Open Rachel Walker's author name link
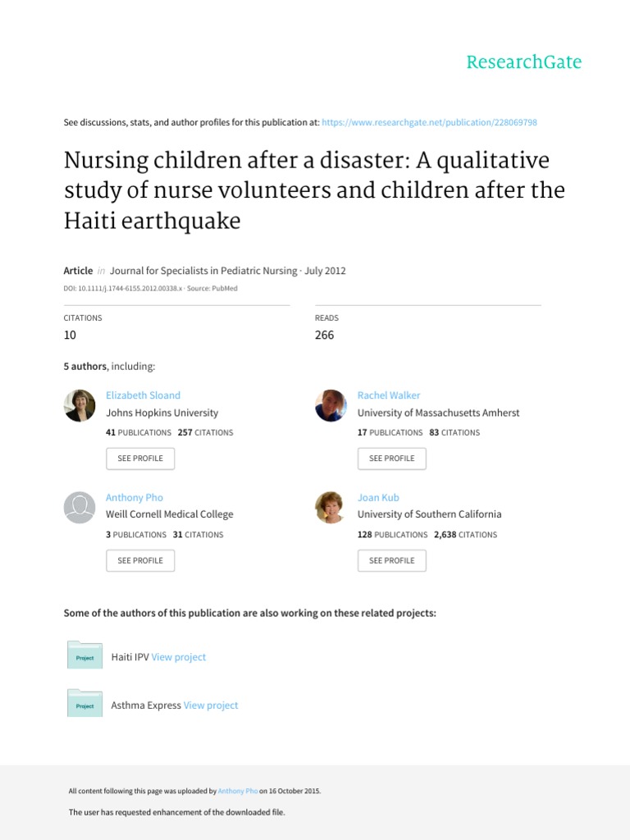 coord(388,395)
